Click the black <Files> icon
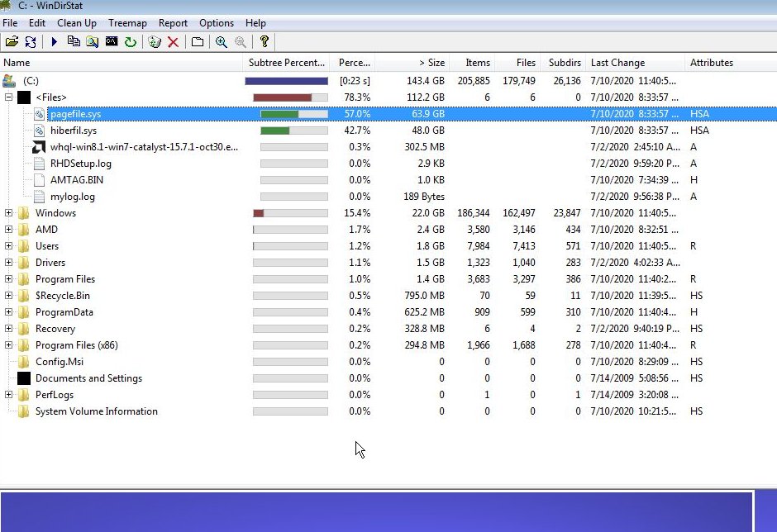 24,97
